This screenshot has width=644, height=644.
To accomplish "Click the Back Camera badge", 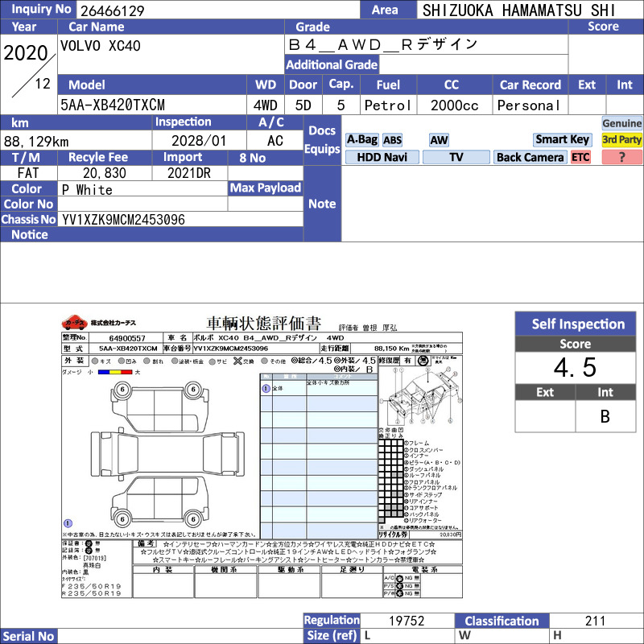I will click(x=530, y=157).
